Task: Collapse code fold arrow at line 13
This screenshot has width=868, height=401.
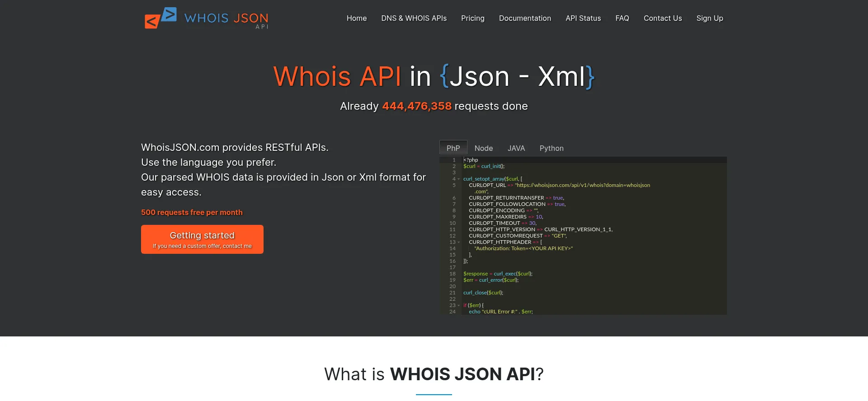Action: [458, 242]
